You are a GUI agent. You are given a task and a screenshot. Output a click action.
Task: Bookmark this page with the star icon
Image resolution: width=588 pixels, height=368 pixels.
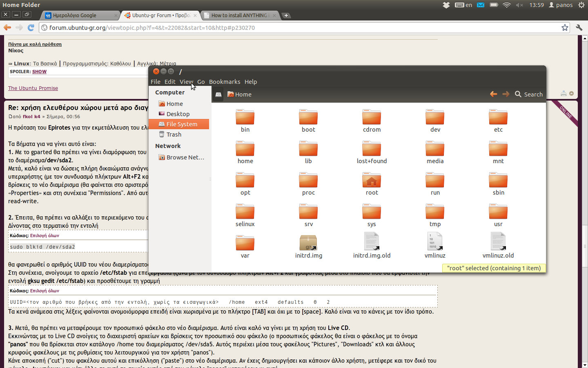[x=565, y=27]
